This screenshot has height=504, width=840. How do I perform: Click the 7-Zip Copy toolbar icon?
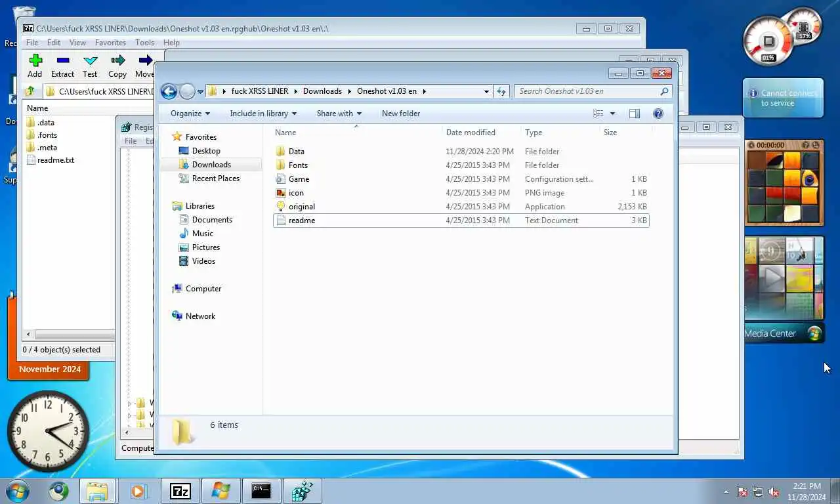(x=117, y=60)
